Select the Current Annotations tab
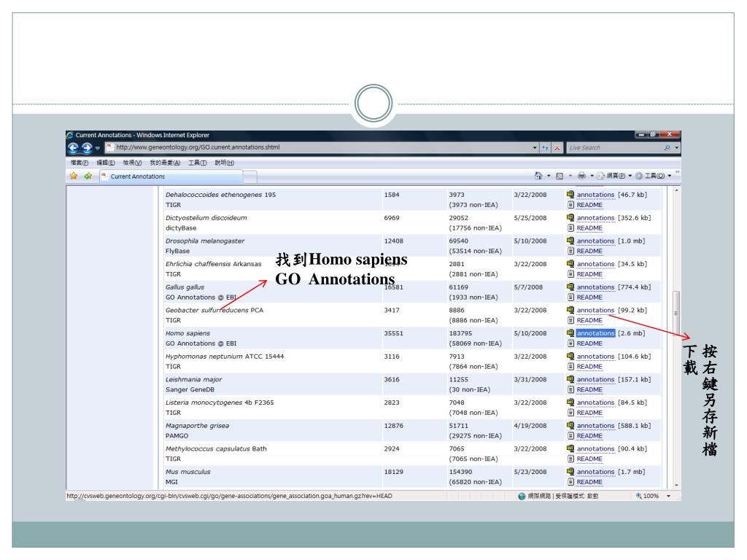The width and height of the screenshot is (747, 560). tap(171, 176)
